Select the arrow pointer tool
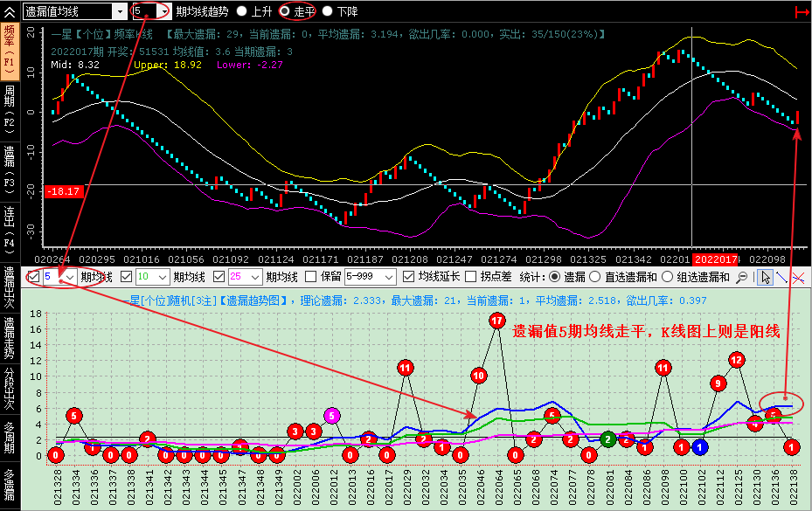 (x=766, y=278)
